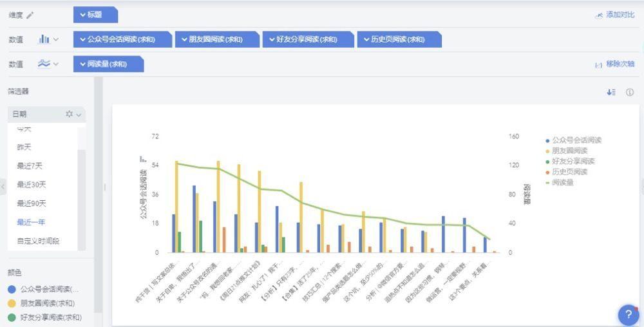This screenshot has height=327, width=644.
Task: Expand the 公众号会话阅读(求和) field dropdown
Action: click(x=82, y=39)
